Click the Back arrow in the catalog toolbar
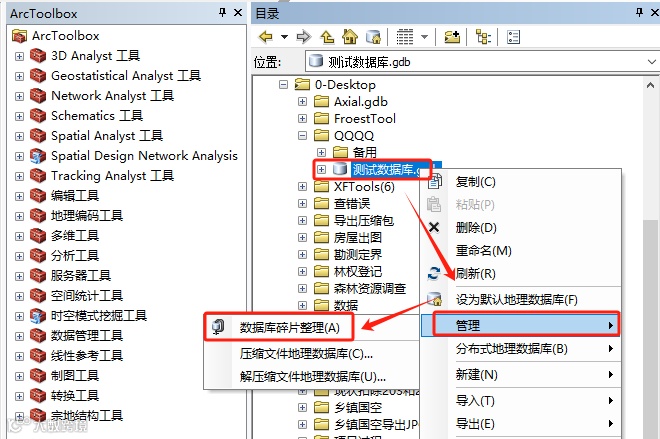660x439 pixels. click(x=266, y=37)
